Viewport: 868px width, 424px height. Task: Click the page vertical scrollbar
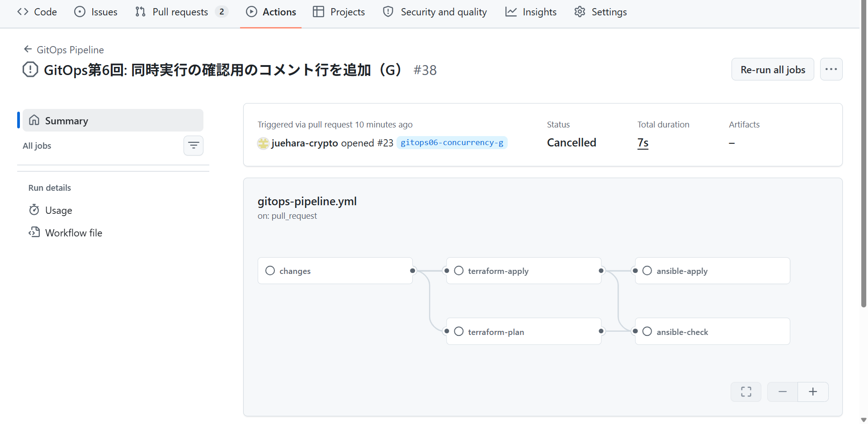click(x=863, y=154)
